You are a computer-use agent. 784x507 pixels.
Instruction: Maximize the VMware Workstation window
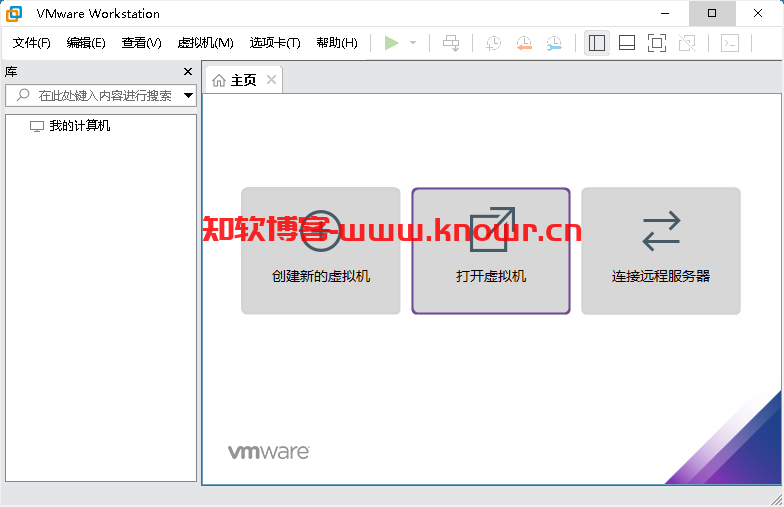coord(712,14)
